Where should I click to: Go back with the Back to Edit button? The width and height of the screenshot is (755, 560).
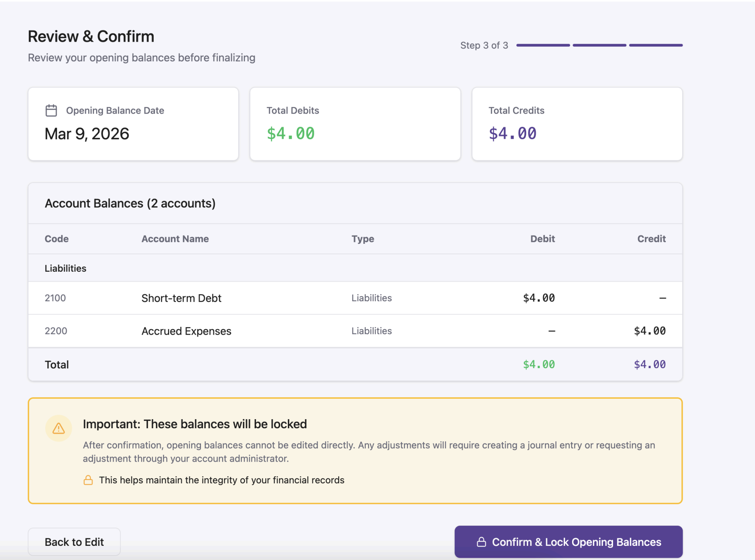74,542
